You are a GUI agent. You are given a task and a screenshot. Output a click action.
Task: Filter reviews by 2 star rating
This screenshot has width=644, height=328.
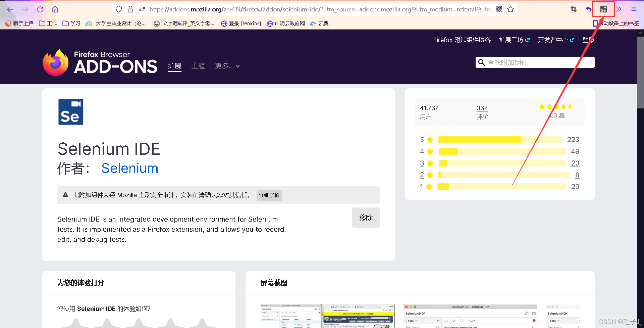(427, 175)
